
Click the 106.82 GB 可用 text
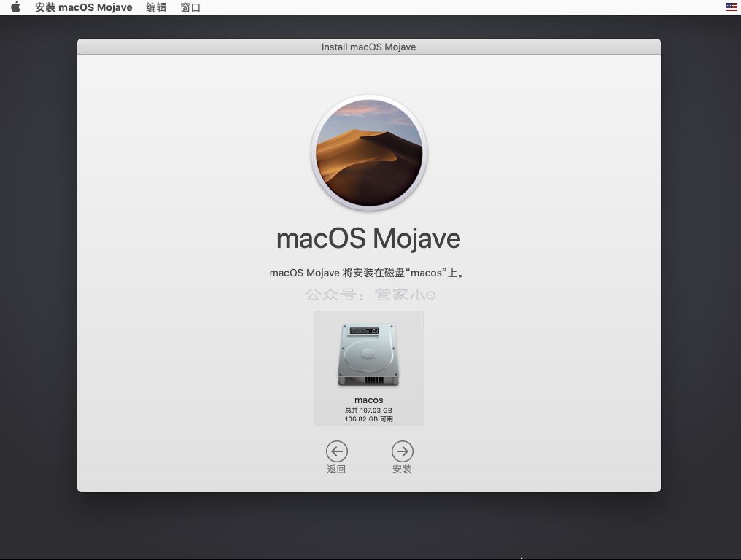[x=368, y=419]
